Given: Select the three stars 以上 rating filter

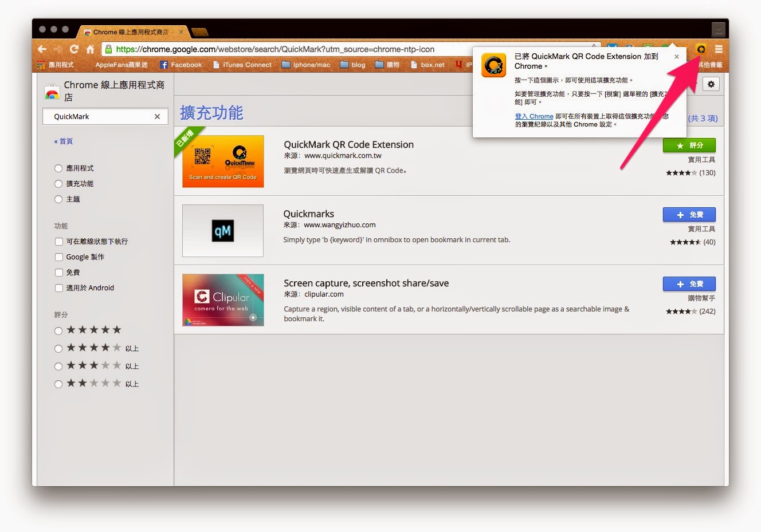Looking at the screenshot, I should pos(58,366).
